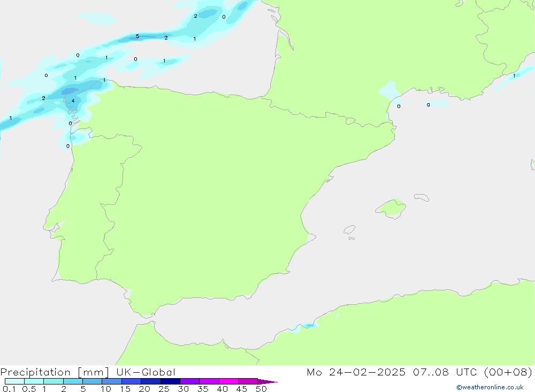Click the '10' legend scale label
535x392 pixels.
coord(106,389)
